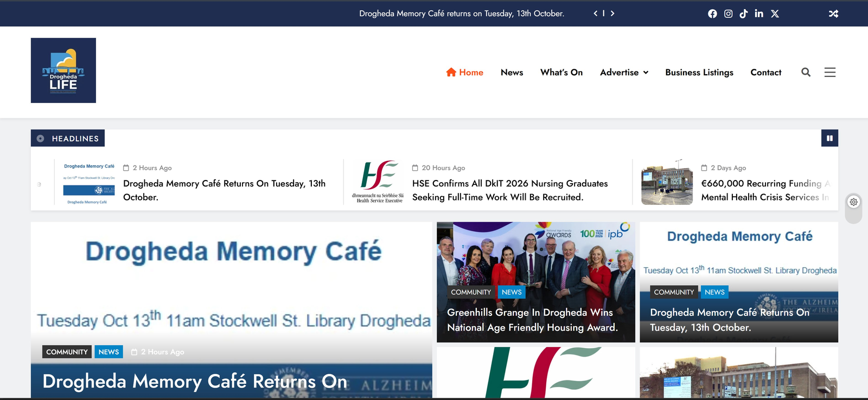Click the hospital building thumbnail in headlines

click(x=667, y=182)
